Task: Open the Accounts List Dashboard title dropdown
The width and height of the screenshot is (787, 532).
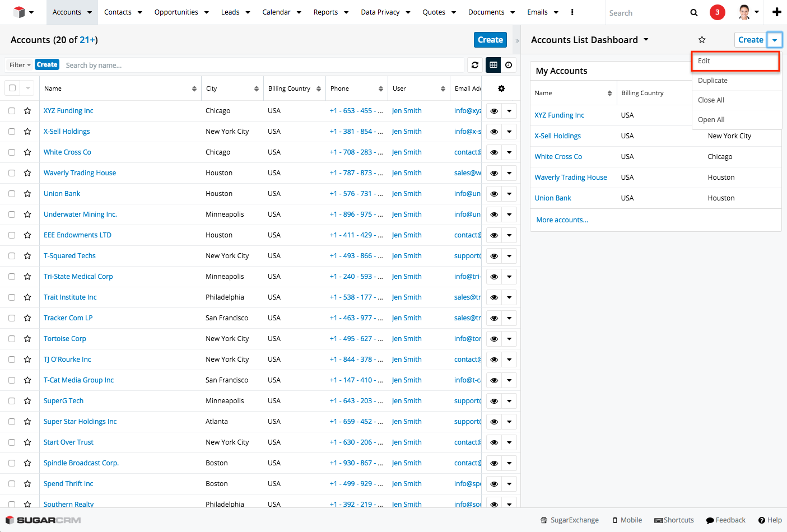Action: pos(646,40)
